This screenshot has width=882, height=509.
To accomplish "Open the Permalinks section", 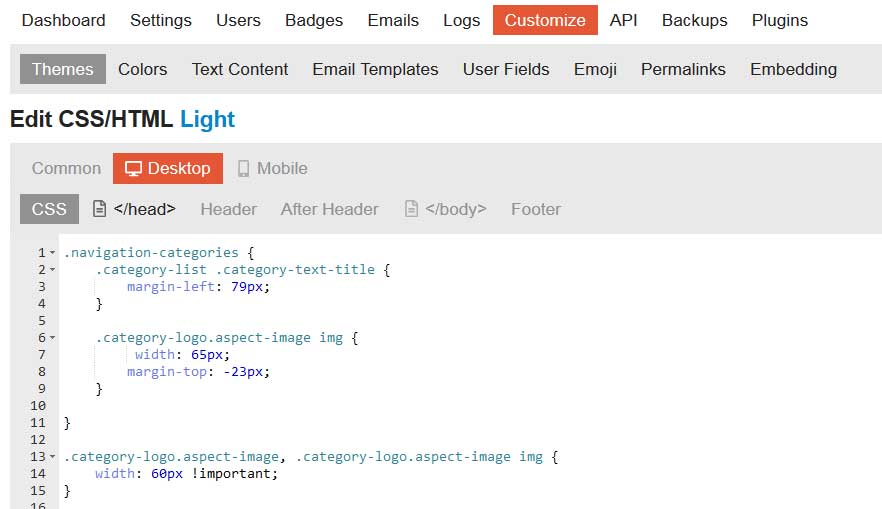I will [x=683, y=69].
